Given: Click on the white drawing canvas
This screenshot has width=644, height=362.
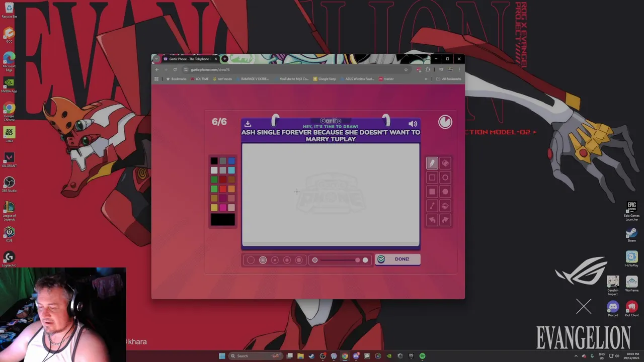Looking at the screenshot, I should [331, 195].
